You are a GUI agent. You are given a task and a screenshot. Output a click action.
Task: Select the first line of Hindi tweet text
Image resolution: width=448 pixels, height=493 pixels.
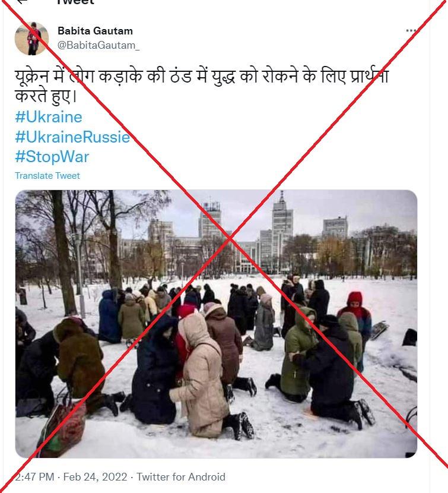click(202, 77)
